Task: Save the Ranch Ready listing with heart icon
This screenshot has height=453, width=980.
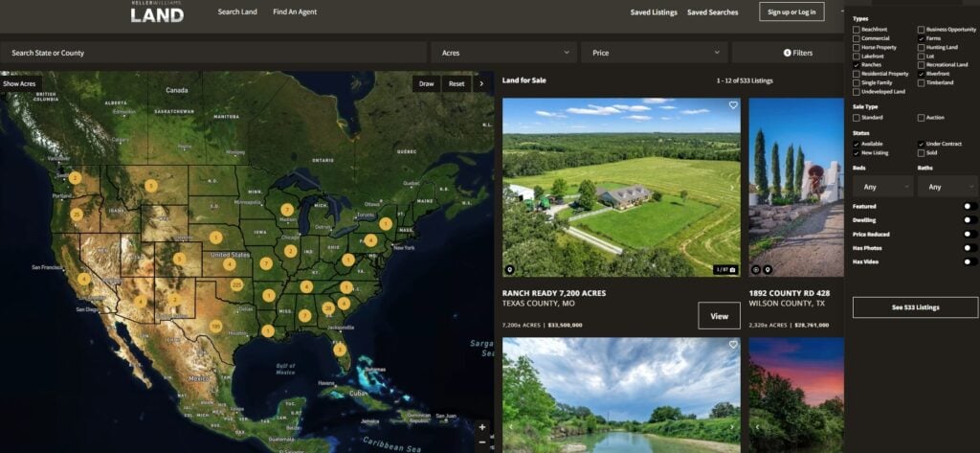Action: [x=733, y=105]
